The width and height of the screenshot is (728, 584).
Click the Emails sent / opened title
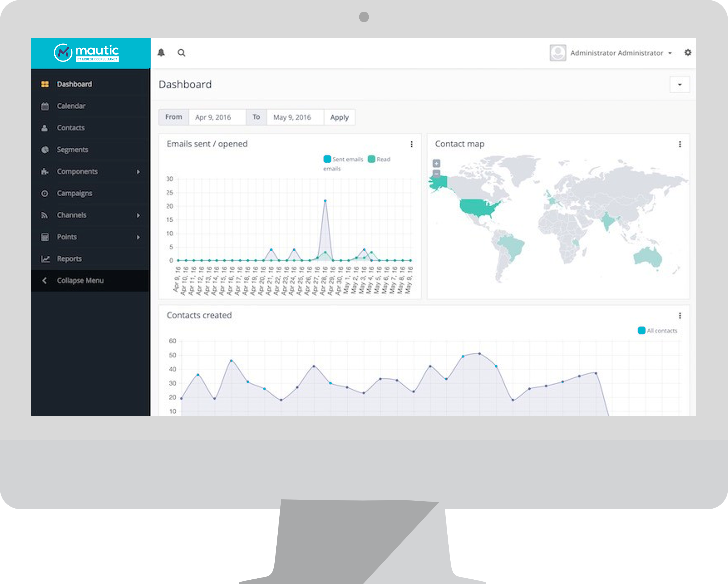pyautogui.click(x=207, y=144)
